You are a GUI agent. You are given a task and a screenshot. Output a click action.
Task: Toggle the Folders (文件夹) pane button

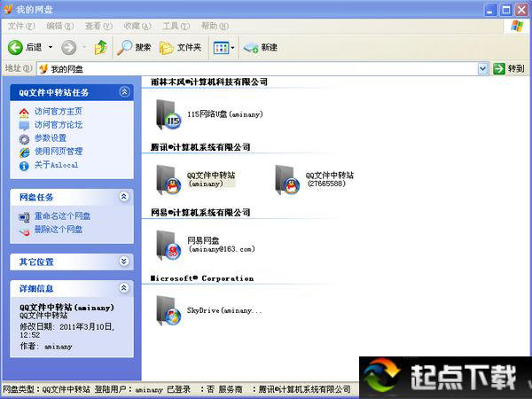tap(180, 48)
